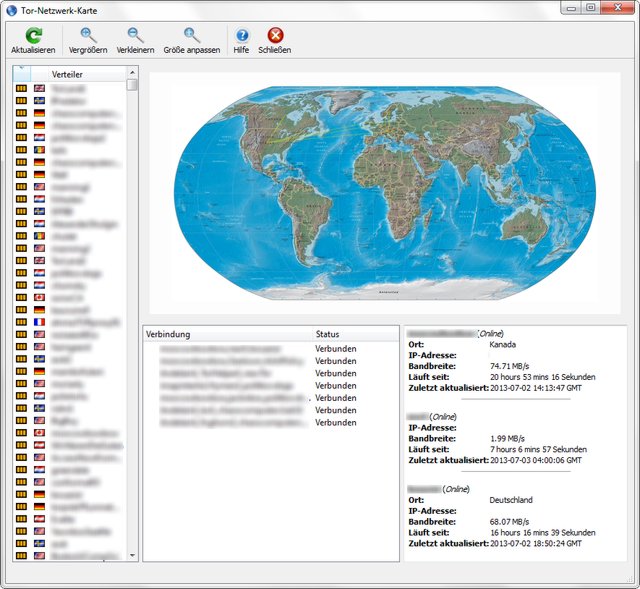Maximize the Tor-Netzwerk-Karte window
The width and height of the screenshot is (640, 589).
pos(591,8)
